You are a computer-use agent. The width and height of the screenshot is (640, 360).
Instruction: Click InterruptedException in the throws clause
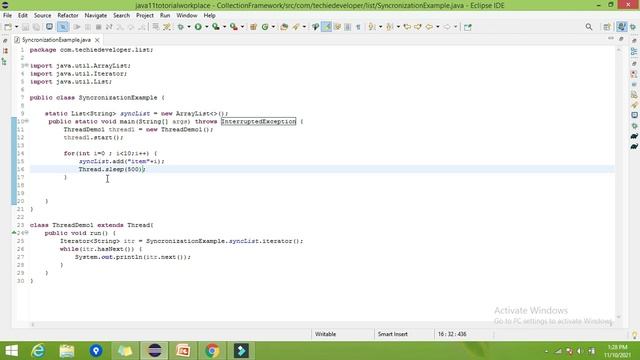click(x=258, y=122)
